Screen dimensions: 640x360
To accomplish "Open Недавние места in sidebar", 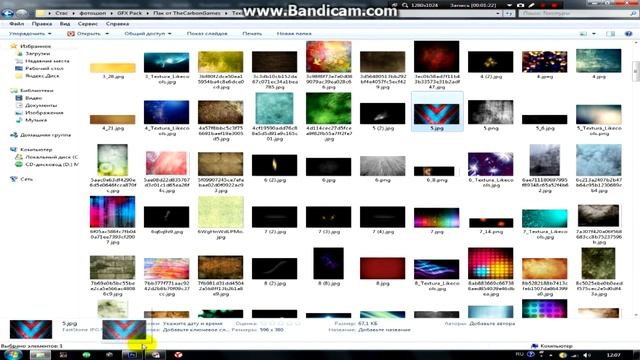I will [x=47, y=61].
